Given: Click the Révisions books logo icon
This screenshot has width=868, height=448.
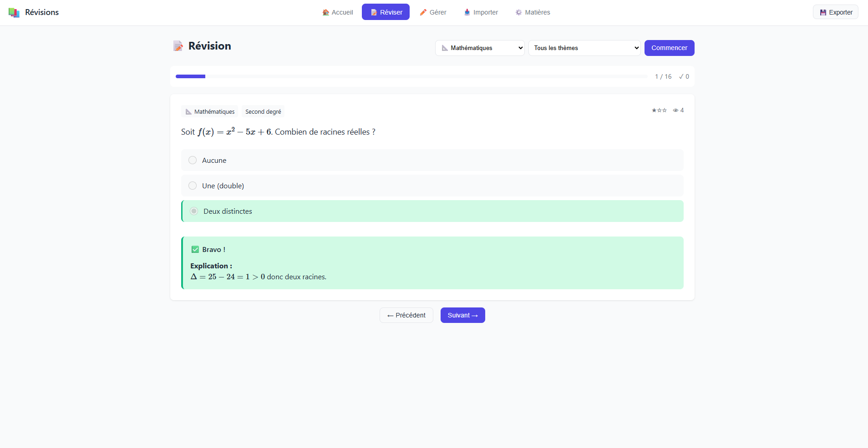Looking at the screenshot, I should [14, 13].
